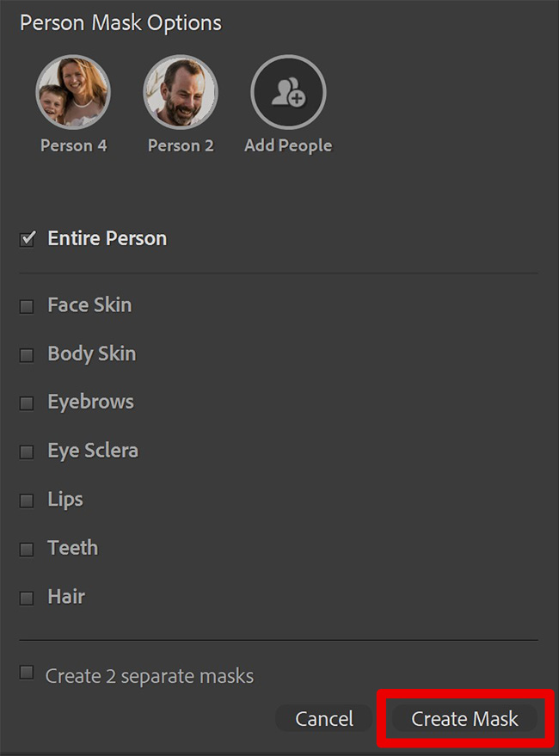Image resolution: width=559 pixels, height=756 pixels.
Task: Click the 'Person 2' caption text
Action: (x=181, y=145)
